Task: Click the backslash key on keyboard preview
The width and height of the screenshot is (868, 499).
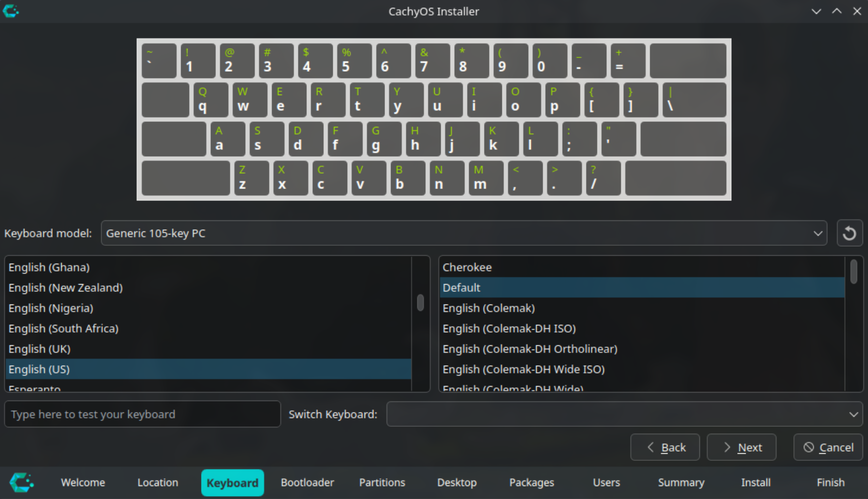Action: coord(694,100)
